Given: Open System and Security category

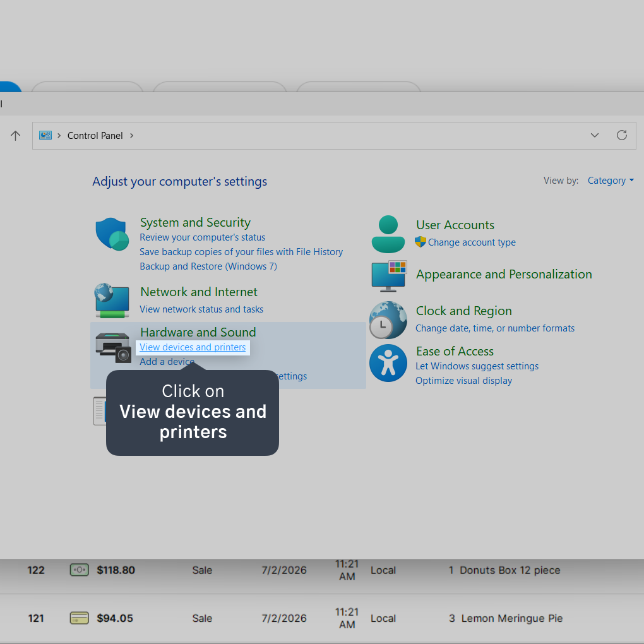Looking at the screenshot, I should click(x=195, y=222).
